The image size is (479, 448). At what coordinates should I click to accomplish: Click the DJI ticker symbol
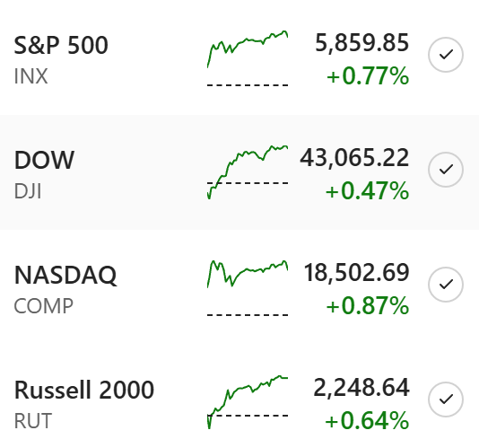tap(28, 191)
